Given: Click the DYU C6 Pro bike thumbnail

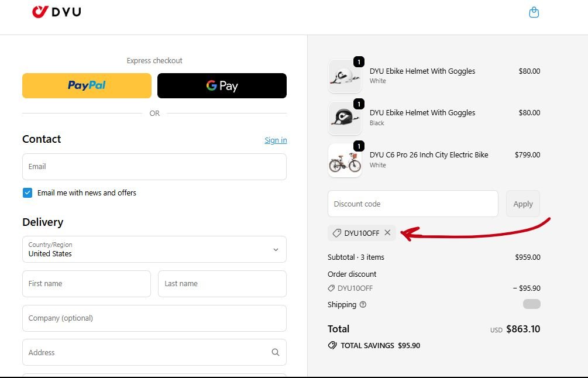Looking at the screenshot, I should (345, 160).
